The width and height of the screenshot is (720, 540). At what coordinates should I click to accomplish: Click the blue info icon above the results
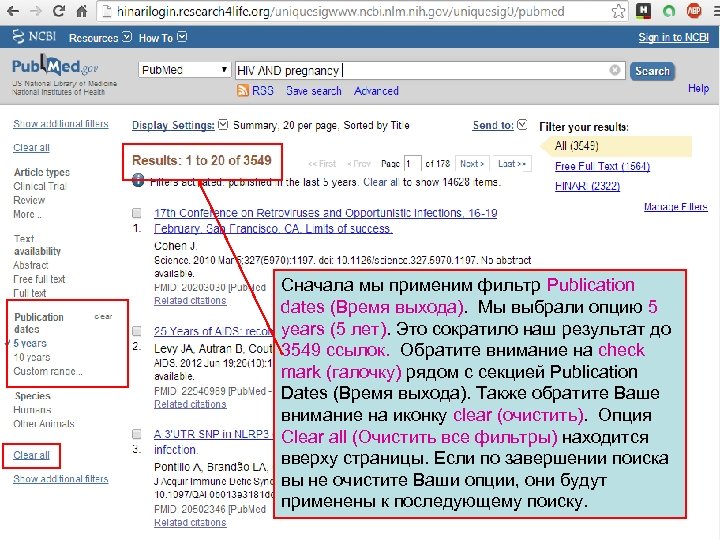[138, 180]
